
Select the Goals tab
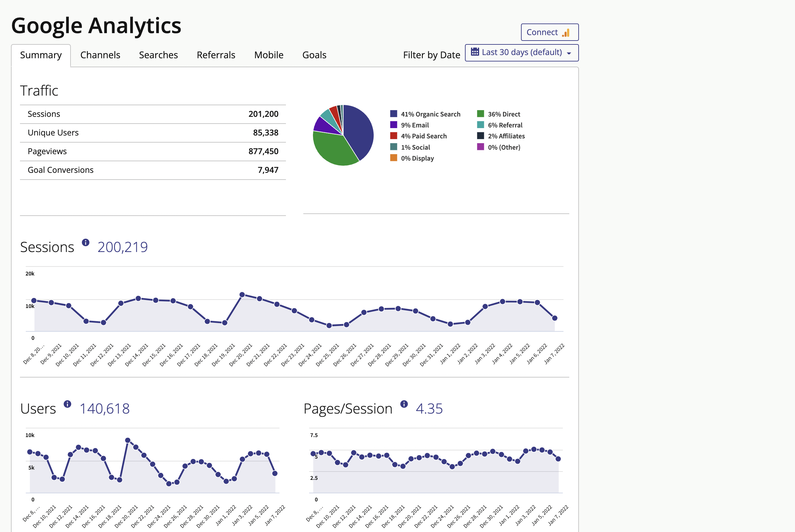click(314, 55)
